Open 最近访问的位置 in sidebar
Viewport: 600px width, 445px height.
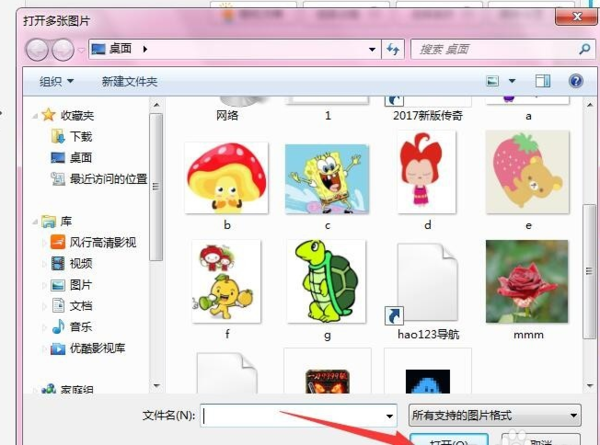click(x=99, y=179)
